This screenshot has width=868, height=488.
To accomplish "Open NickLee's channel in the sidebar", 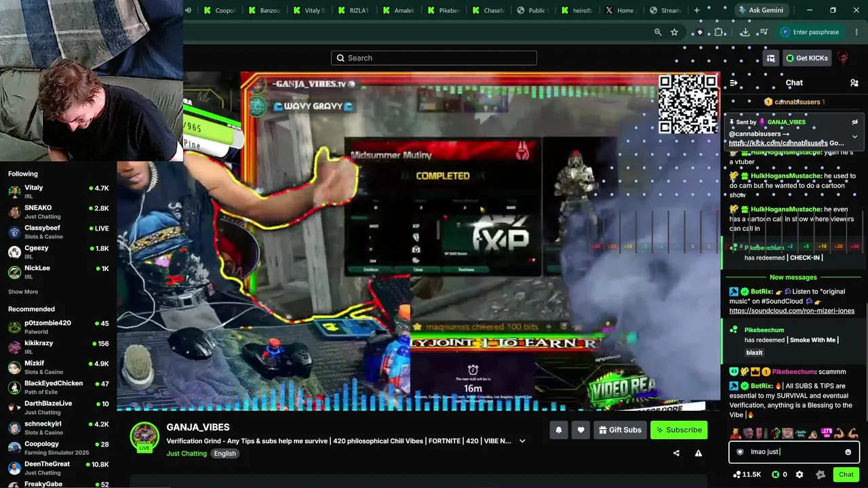I will 58,272.
